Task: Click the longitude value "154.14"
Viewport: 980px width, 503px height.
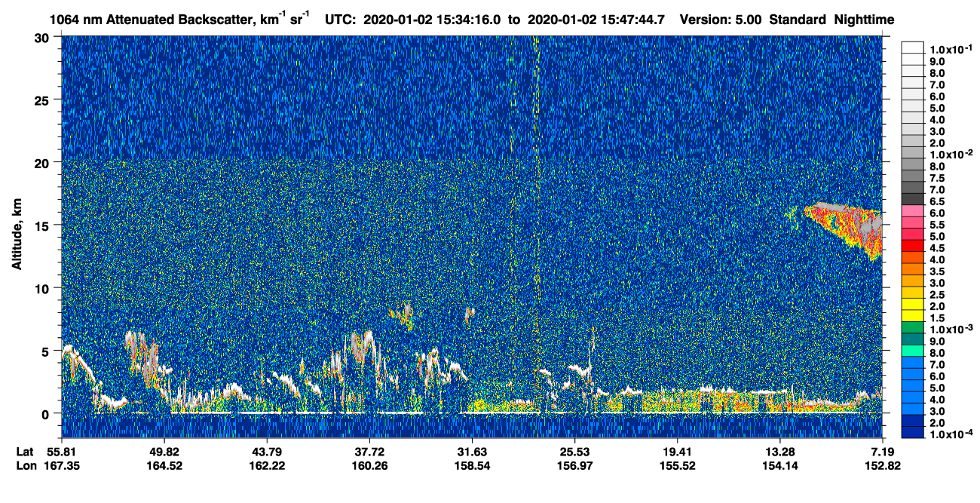Action: click(x=779, y=465)
